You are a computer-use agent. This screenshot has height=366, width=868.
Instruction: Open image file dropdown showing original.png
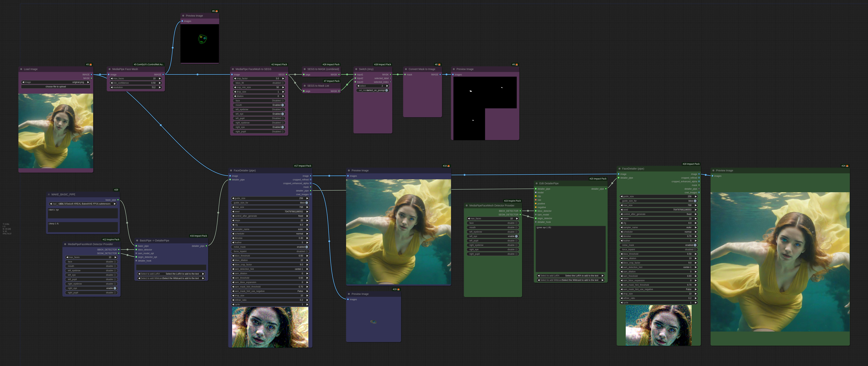click(56, 82)
